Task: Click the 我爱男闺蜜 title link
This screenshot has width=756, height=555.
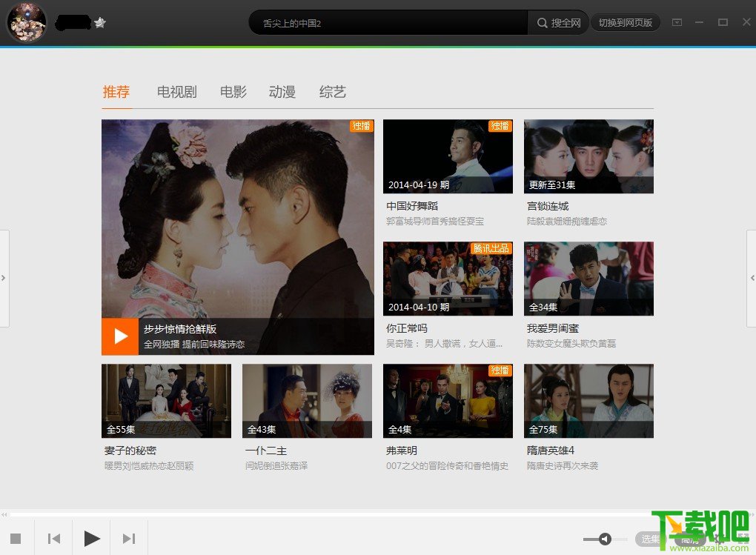Action: (x=552, y=328)
